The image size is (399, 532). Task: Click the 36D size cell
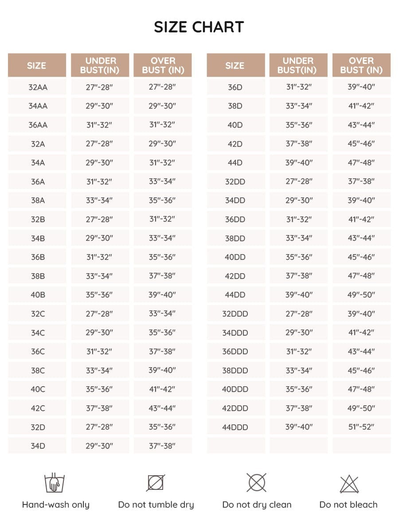click(235, 87)
